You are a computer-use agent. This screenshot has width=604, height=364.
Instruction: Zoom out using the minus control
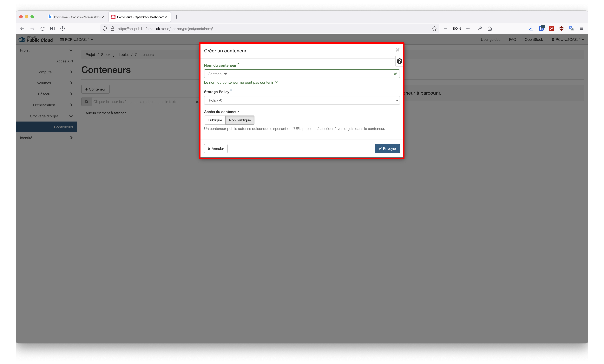pos(445,28)
